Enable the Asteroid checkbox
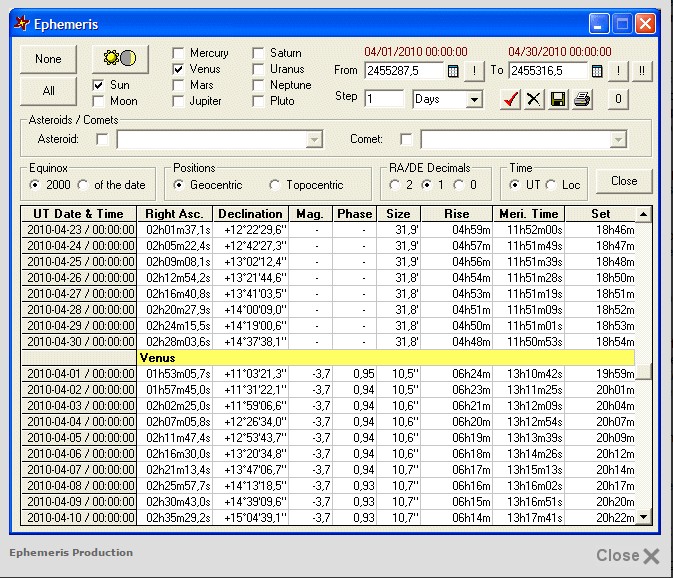This screenshot has height=578, width=673. 102,139
